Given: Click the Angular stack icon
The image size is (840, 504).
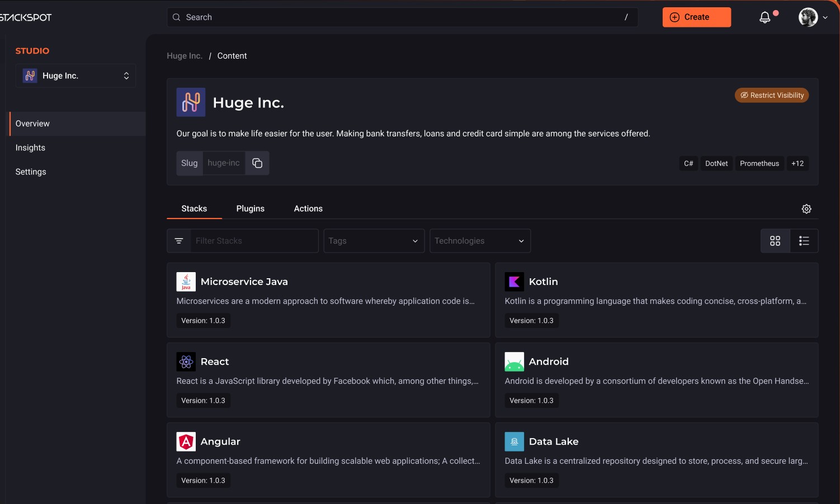Looking at the screenshot, I should point(186,441).
